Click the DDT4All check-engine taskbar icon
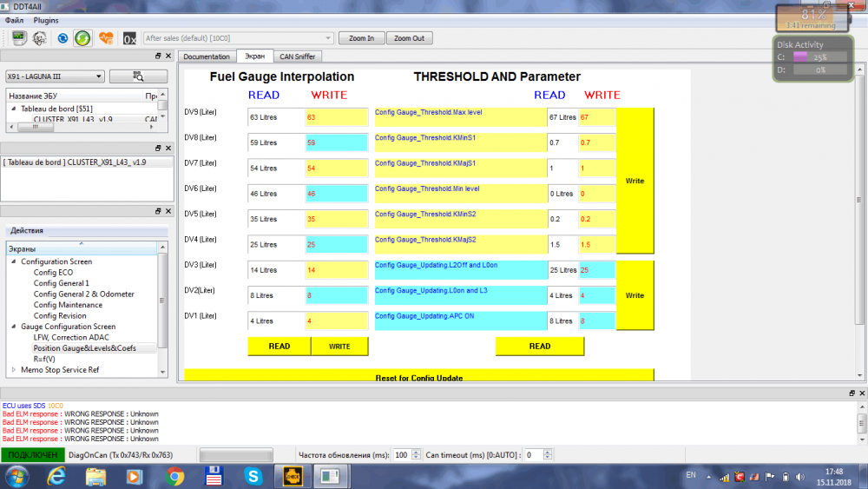 (293, 476)
